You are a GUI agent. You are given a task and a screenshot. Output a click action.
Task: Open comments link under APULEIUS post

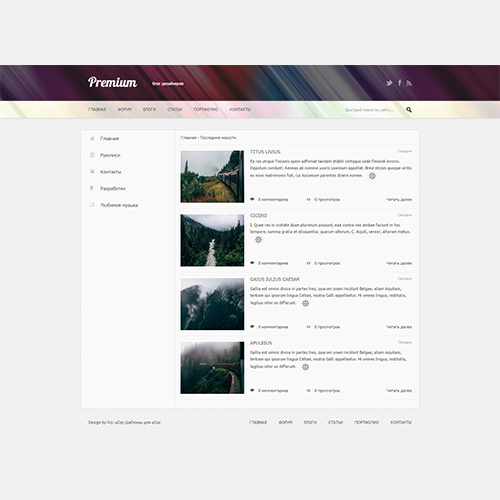[273, 390]
